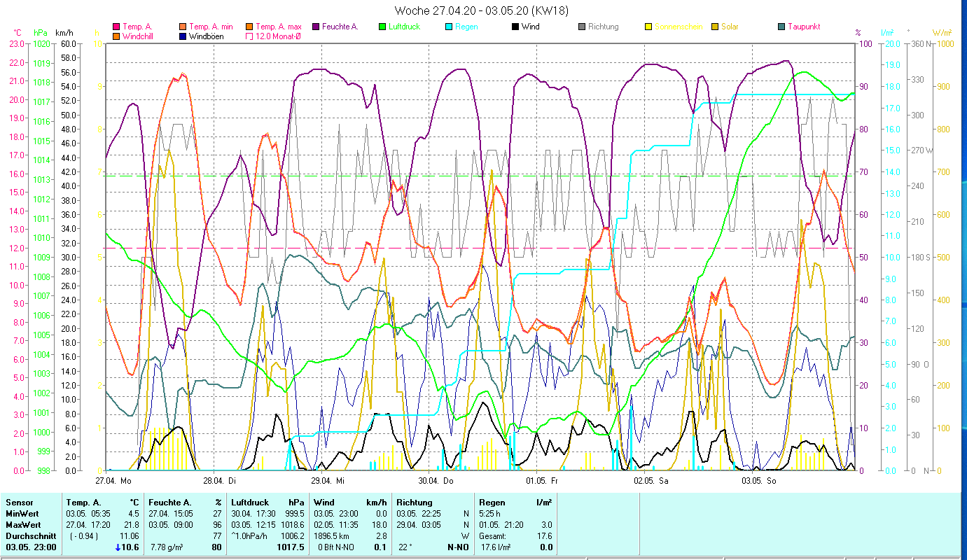The height and width of the screenshot is (560, 967).
Task: Select the '03.05. So' date label
Action: coord(759,481)
